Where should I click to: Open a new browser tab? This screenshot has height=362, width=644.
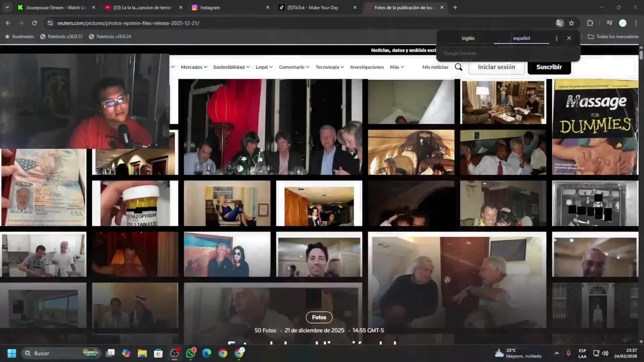tap(455, 8)
